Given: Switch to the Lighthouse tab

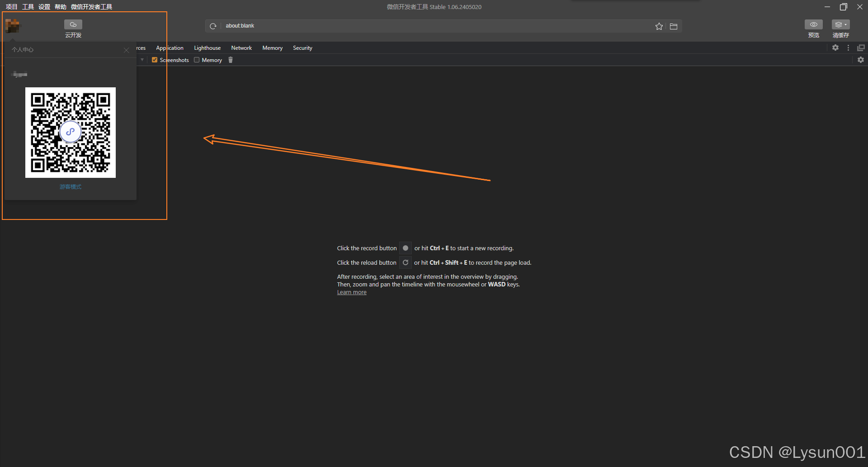Looking at the screenshot, I should point(208,48).
